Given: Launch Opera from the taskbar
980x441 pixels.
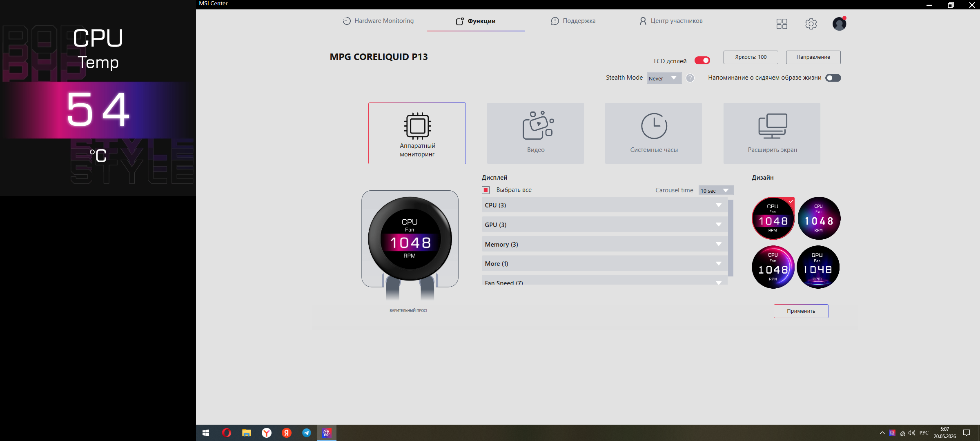Looking at the screenshot, I should coord(226,433).
